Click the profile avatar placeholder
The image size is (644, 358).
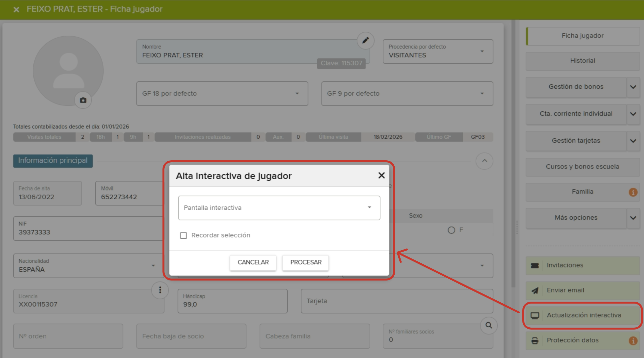[x=68, y=71]
